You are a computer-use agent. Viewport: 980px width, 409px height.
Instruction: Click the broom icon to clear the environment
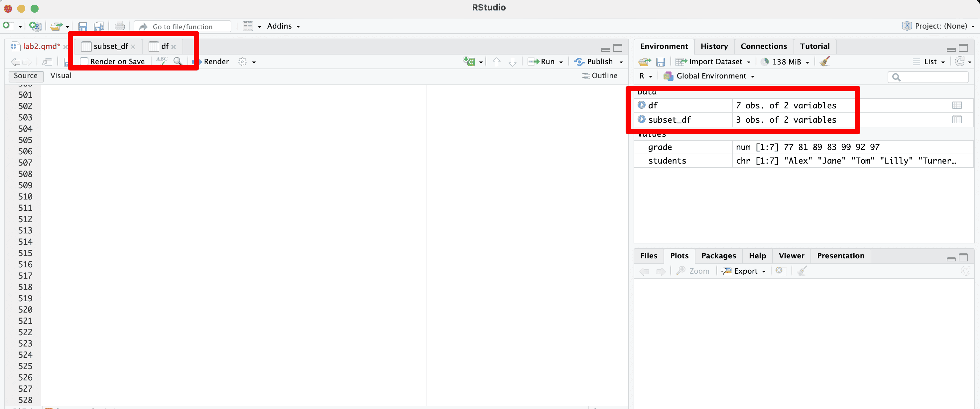tap(824, 62)
